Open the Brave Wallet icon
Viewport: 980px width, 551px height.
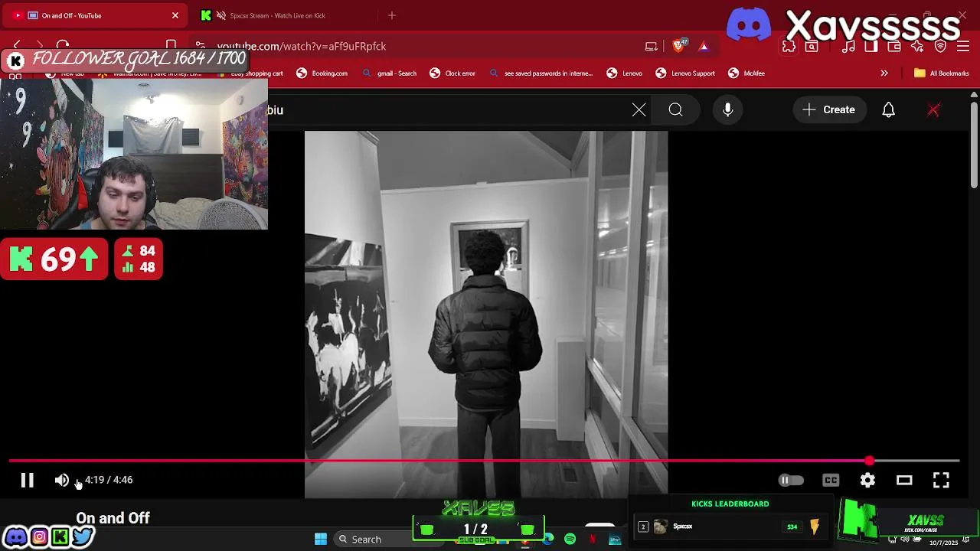894,47
